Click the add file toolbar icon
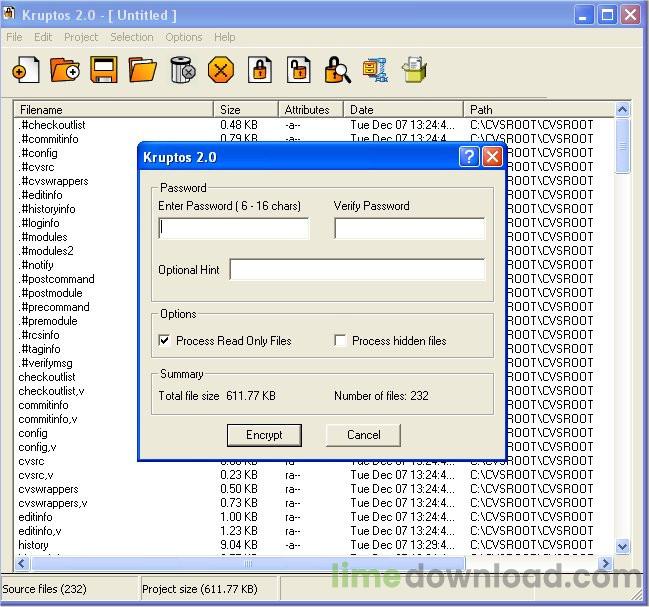This screenshot has width=649, height=607. coord(26,70)
